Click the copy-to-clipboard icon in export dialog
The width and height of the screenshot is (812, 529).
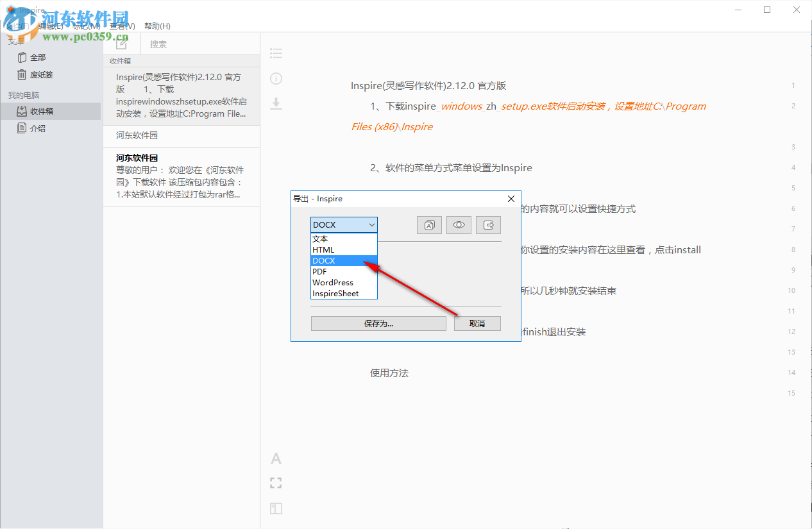pos(430,225)
